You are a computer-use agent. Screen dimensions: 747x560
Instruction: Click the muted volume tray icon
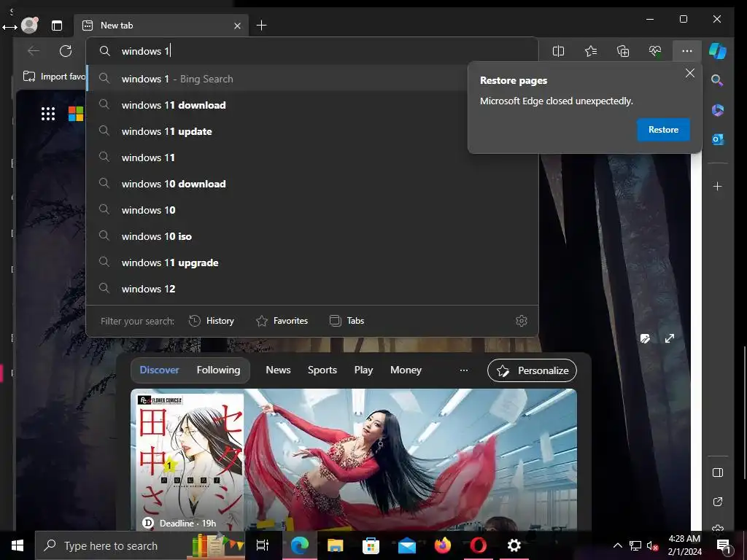pos(652,545)
